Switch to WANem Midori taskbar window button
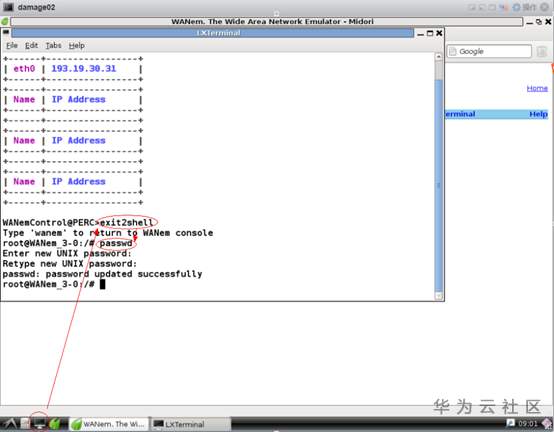Image resolution: width=554 pixels, height=432 pixels. coord(109,424)
